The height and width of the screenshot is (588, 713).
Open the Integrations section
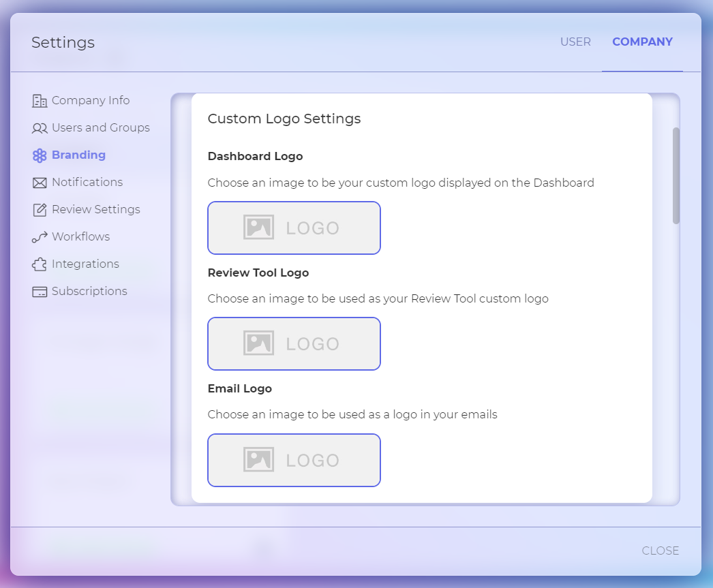(76, 264)
